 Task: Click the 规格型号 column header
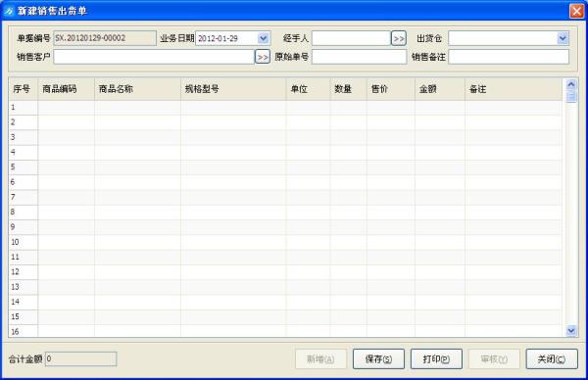[x=233, y=89]
